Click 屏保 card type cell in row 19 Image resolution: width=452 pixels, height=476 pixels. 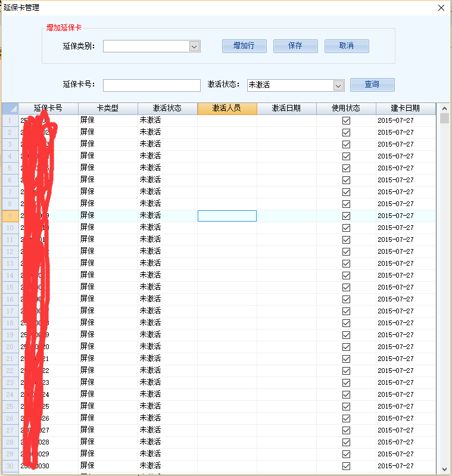[108, 335]
